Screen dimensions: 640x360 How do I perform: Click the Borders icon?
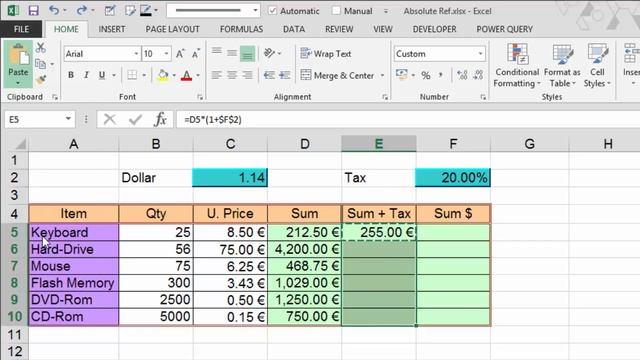(132, 75)
